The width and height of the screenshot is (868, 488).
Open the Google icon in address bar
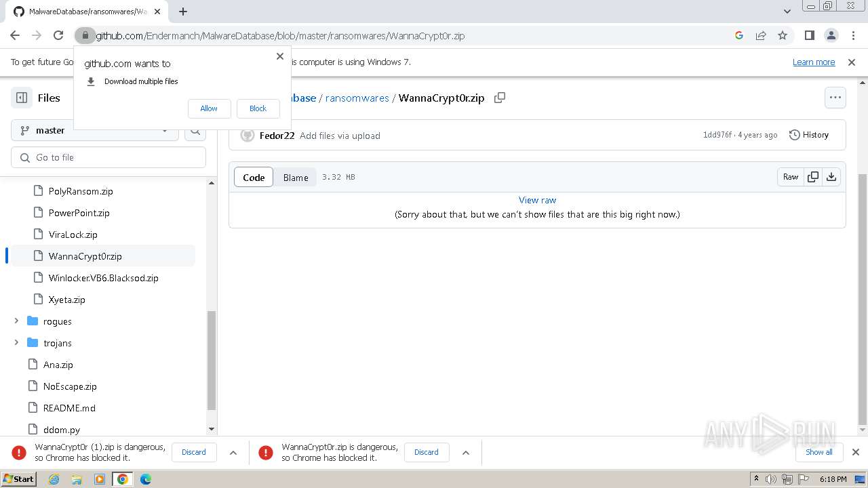pyautogui.click(x=739, y=35)
